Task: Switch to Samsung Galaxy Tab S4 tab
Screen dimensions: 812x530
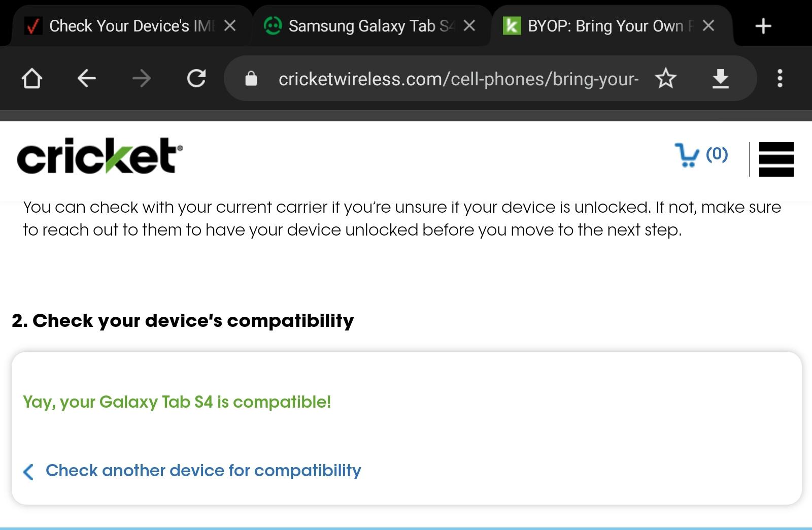Action: coord(360,26)
